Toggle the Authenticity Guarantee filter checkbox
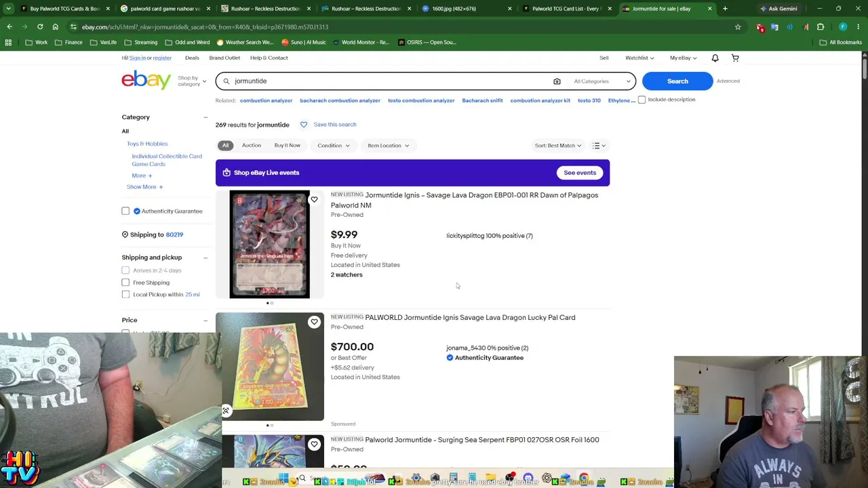Viewport: 868px width, 488px height. [x=125, y=211]
